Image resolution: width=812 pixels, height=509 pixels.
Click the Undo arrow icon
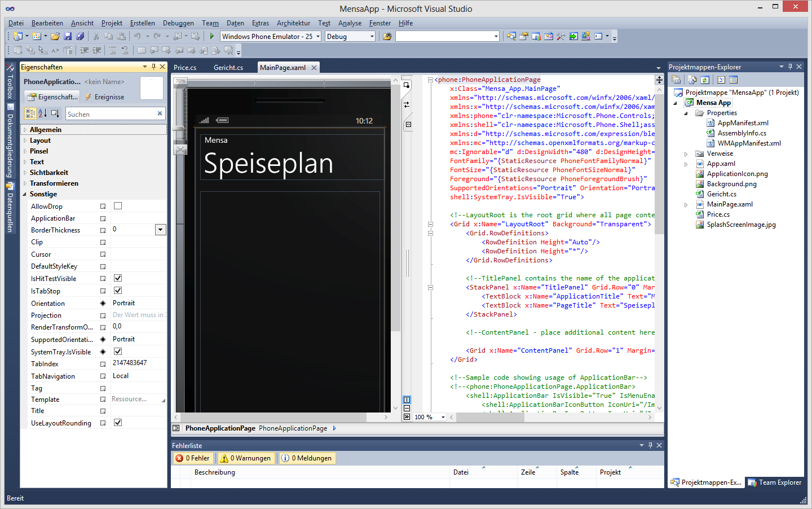[137, 36]
